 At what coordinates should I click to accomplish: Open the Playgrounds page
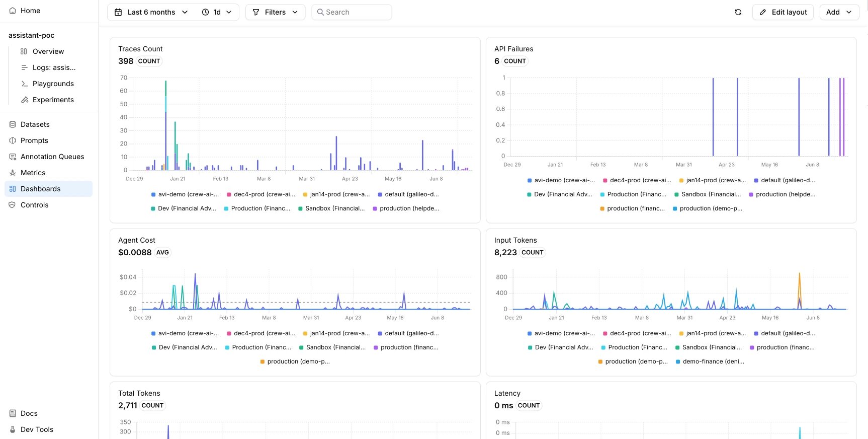point(53,84)
